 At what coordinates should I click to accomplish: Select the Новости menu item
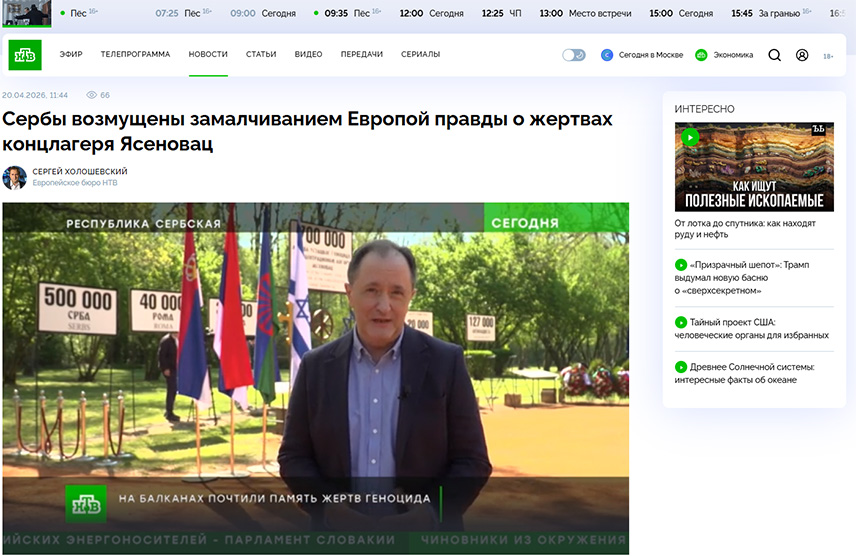pyautogui.click(x=208, y=54)
